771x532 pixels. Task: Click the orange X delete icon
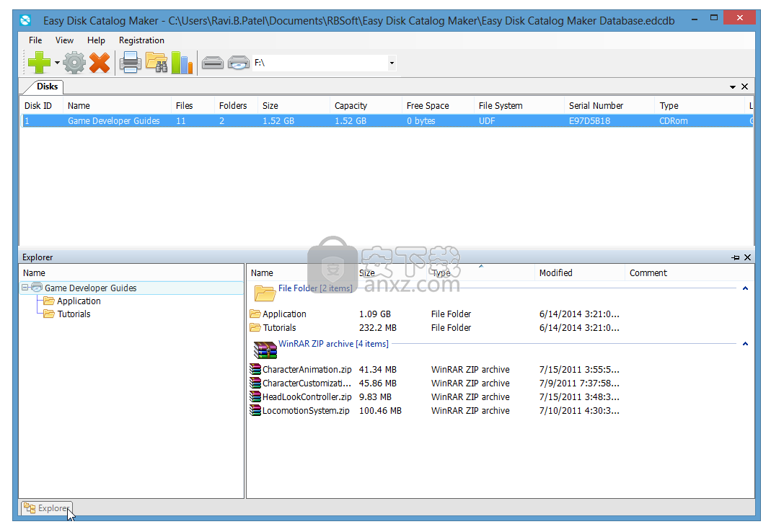(100, 63)
